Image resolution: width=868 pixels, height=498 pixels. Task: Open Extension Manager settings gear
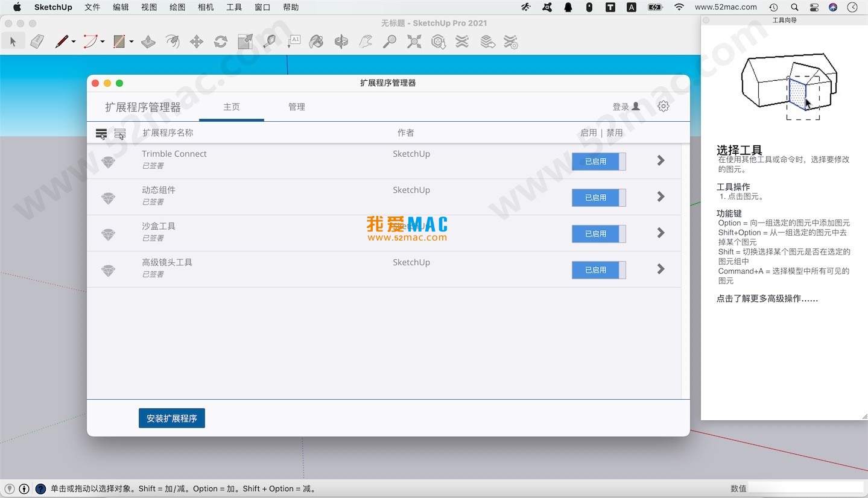click(664, 106)
